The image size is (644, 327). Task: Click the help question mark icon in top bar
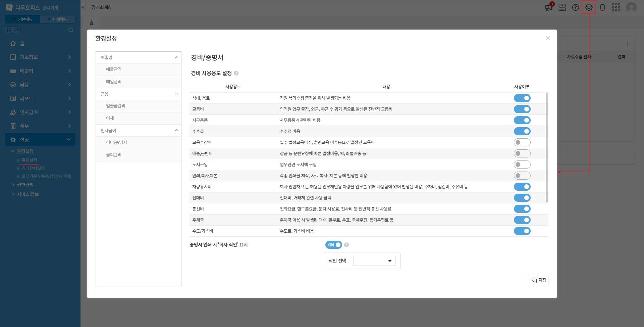(576, 7)
